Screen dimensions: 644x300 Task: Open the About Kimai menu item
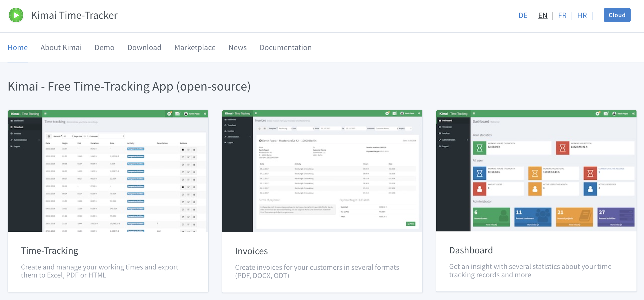point(61,47)
